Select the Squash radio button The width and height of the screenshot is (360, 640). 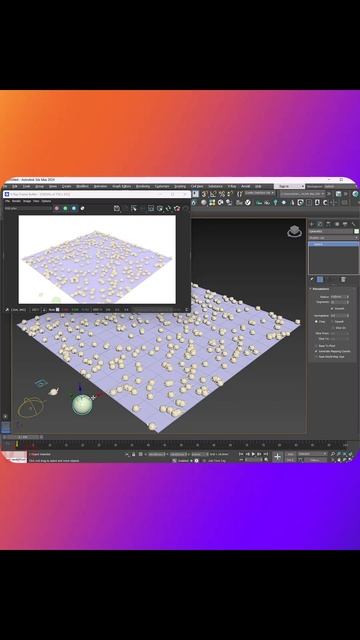[332, 322]
